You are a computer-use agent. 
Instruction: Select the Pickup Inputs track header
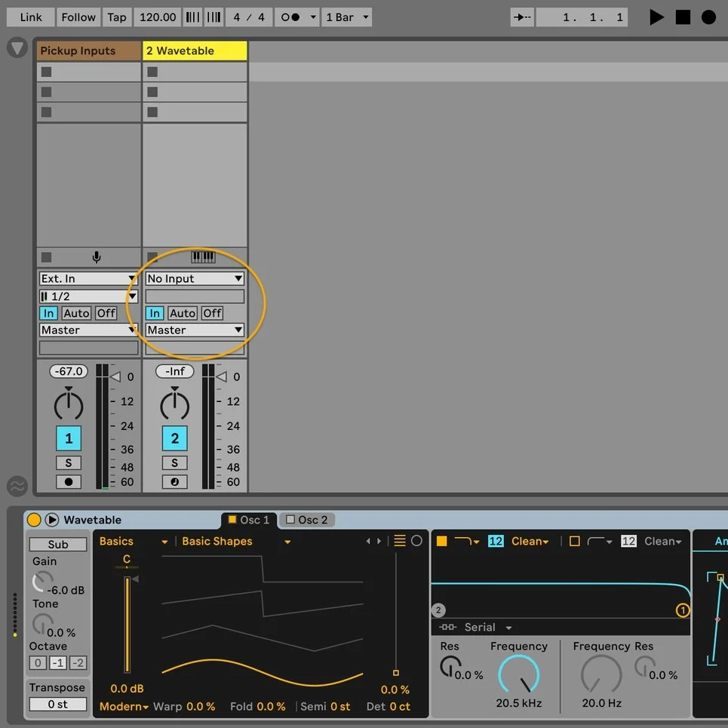(89, 51)
